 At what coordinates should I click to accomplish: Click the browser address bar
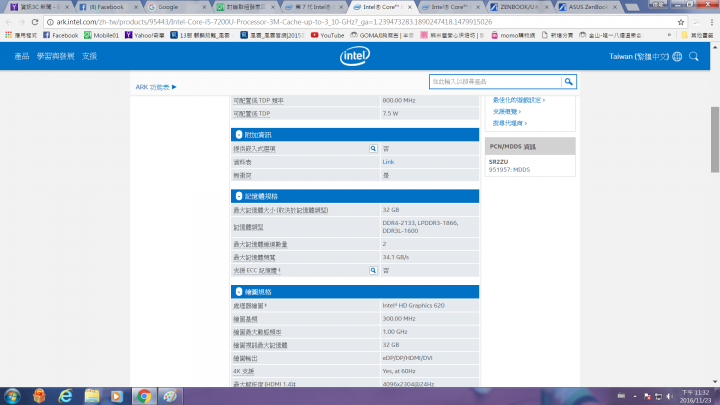click(x=365, y=22)
